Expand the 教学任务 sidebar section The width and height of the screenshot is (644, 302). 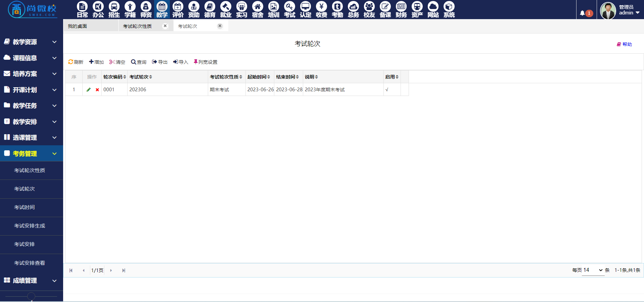pyautogui.click(x=32, y=106)
